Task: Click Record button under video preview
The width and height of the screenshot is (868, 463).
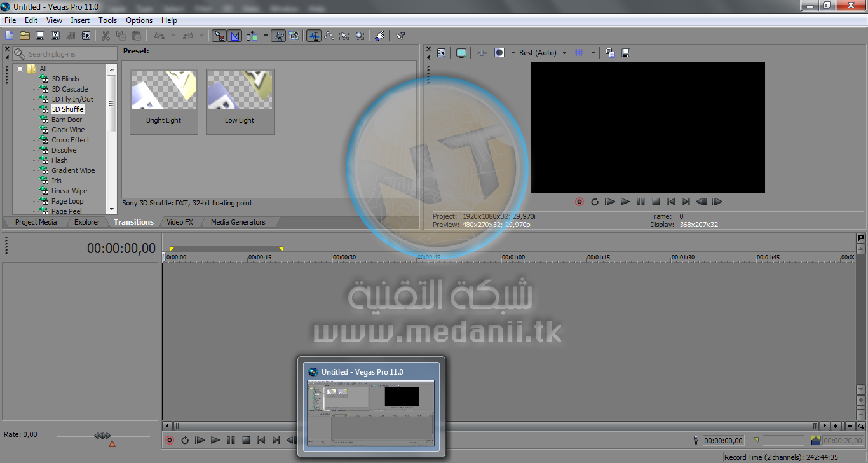Action: tap(580, 202)
